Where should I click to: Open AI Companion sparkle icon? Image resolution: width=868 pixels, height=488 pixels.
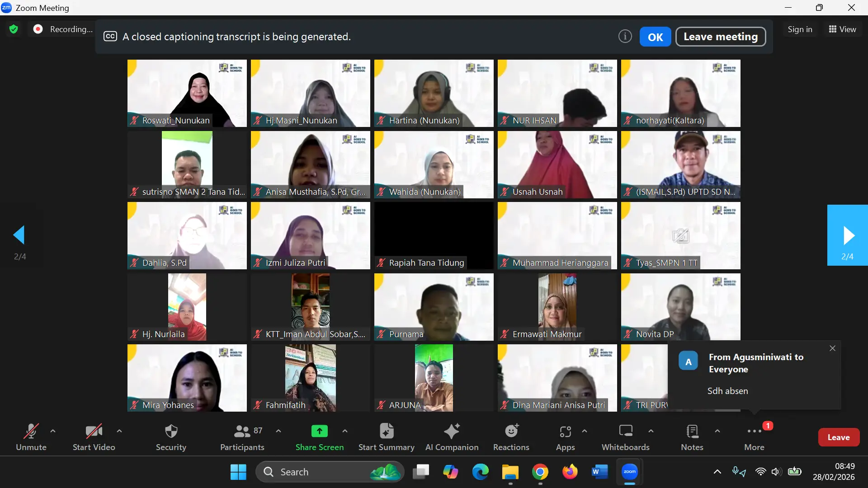pos(452,432)
